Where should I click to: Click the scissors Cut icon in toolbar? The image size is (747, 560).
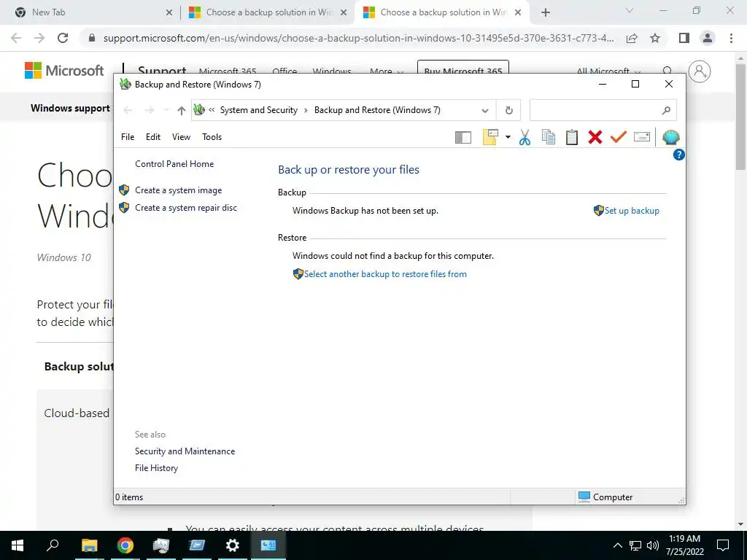[525, 137]
